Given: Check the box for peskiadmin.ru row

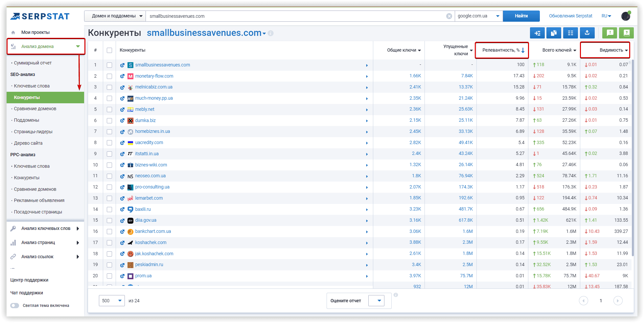Looking at the screenshot, I should [109, 265].
